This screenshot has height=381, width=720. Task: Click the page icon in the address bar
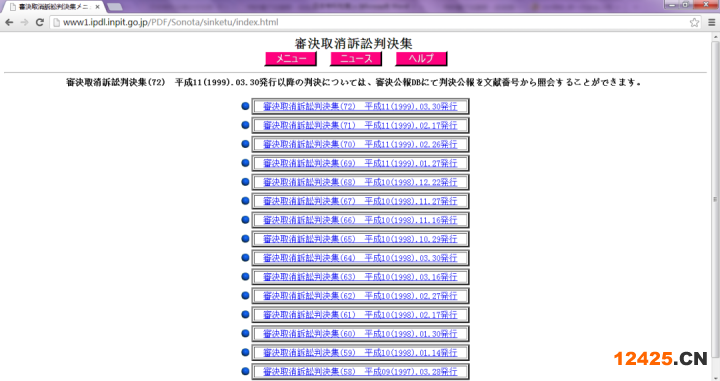pyautogui.click(x=56, y=22)
